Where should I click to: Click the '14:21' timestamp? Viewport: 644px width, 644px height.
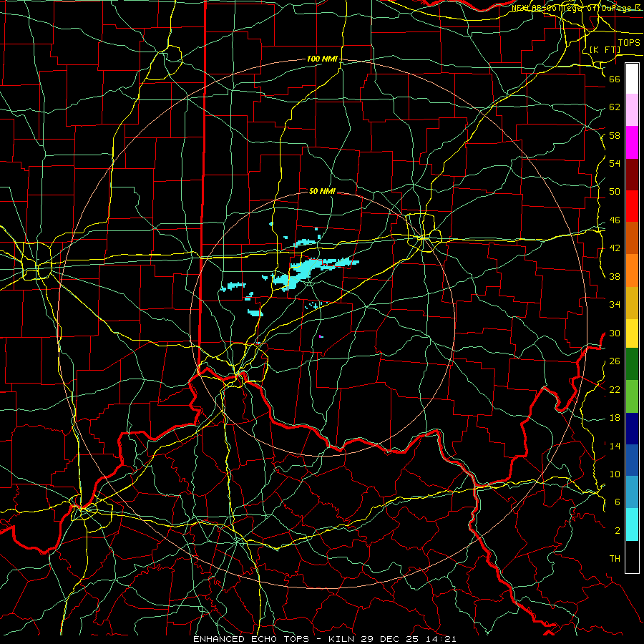click(442, 639)
